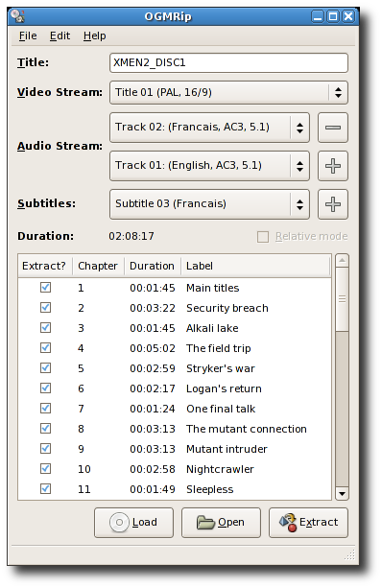This screenshot has width=382, height=588.
Task: Uncheck extract for chapter 11 Sleepless
Action: 45,489
